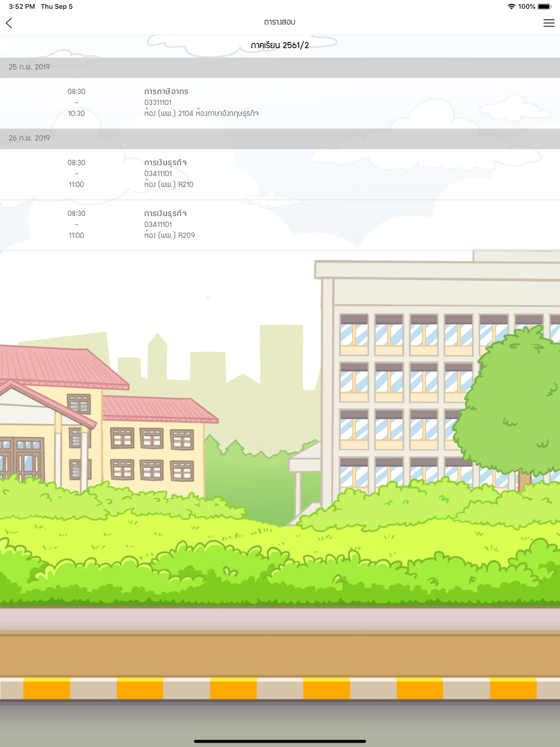Select the 10:30 end time
Image resolution: width=560 pixels, height=747 pixels.
[76, 113]
